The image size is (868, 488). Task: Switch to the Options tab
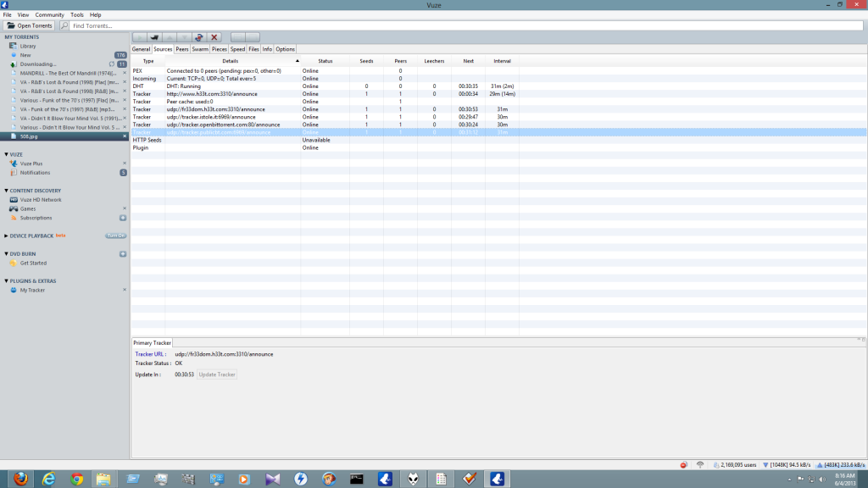pos(285,49)
